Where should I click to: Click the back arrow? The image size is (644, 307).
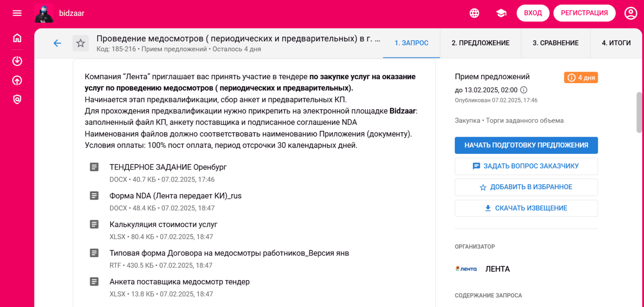pos(57,43)
